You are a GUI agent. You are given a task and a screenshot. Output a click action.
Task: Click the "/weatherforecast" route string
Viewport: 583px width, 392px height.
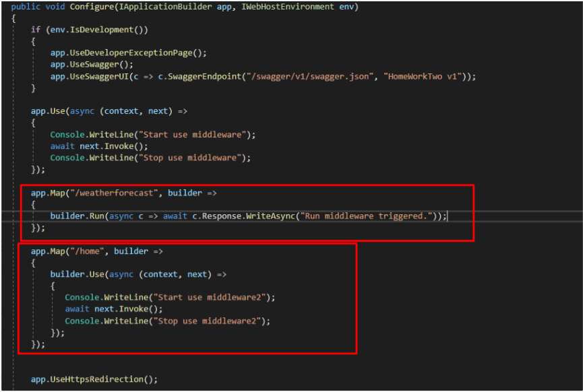pyautogui.click(x=114, y=193)
